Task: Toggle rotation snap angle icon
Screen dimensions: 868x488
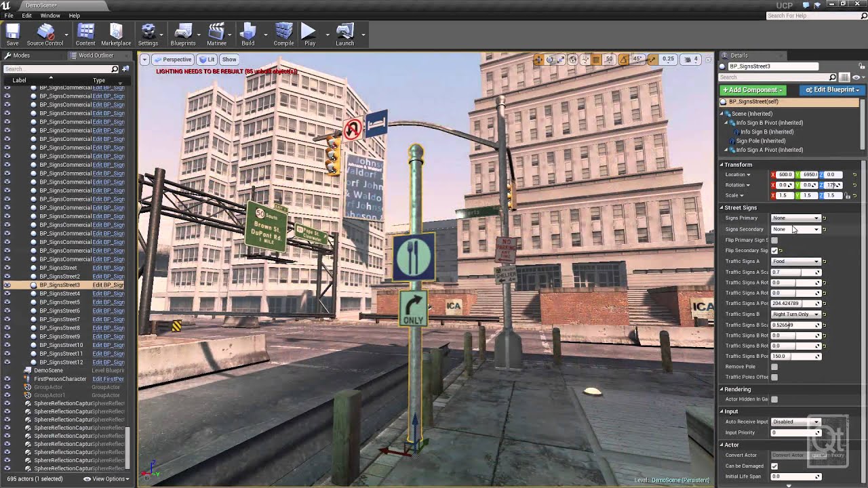Action: tap(624, 60)
